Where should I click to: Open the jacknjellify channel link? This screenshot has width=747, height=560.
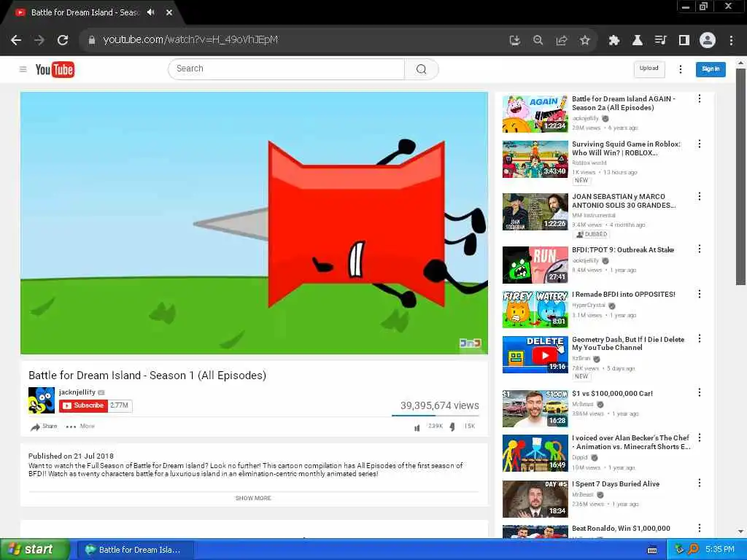(77, 392)
